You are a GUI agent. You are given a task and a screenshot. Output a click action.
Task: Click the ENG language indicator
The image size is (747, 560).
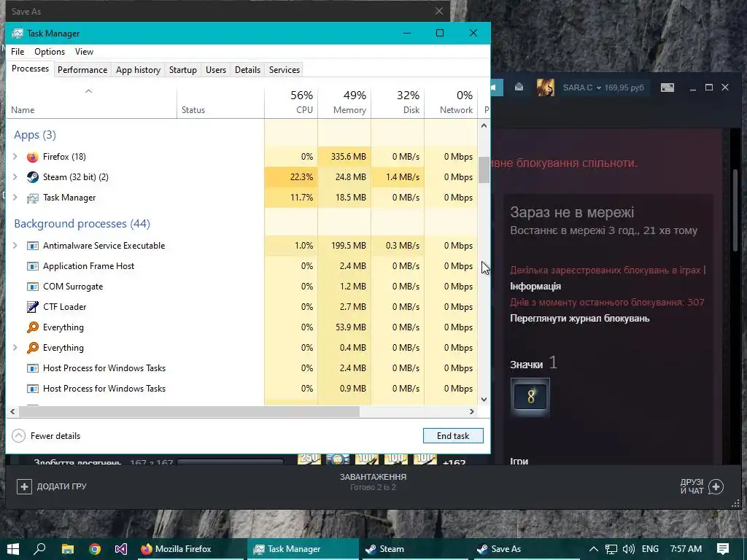[x=650, y=549]
